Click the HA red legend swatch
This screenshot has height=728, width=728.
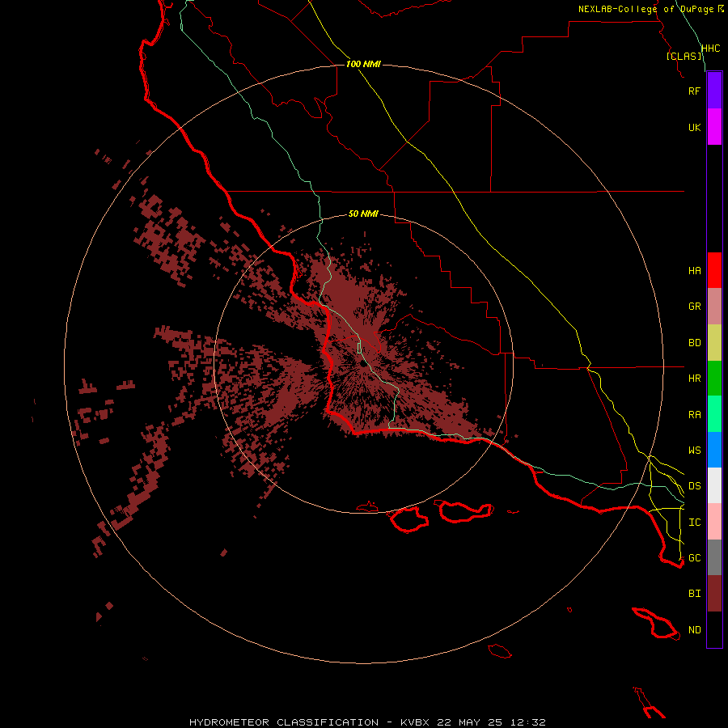(x=714, y=270)
